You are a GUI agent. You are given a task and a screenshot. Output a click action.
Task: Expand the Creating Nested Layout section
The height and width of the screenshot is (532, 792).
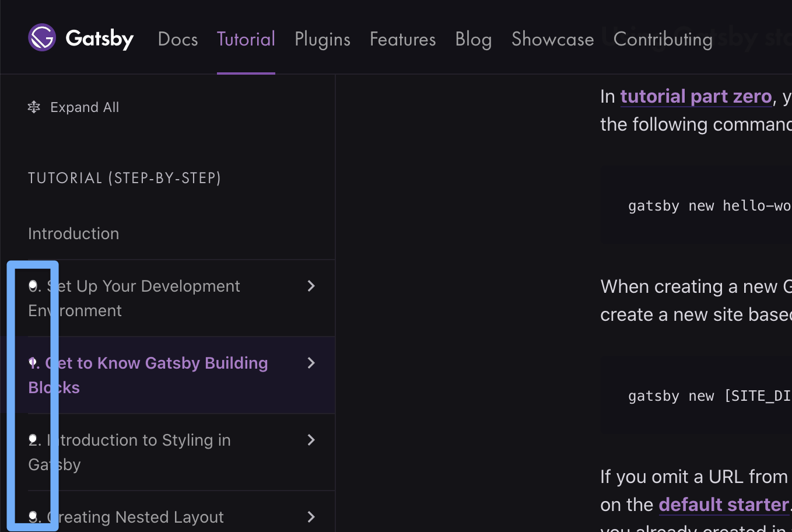311,517
